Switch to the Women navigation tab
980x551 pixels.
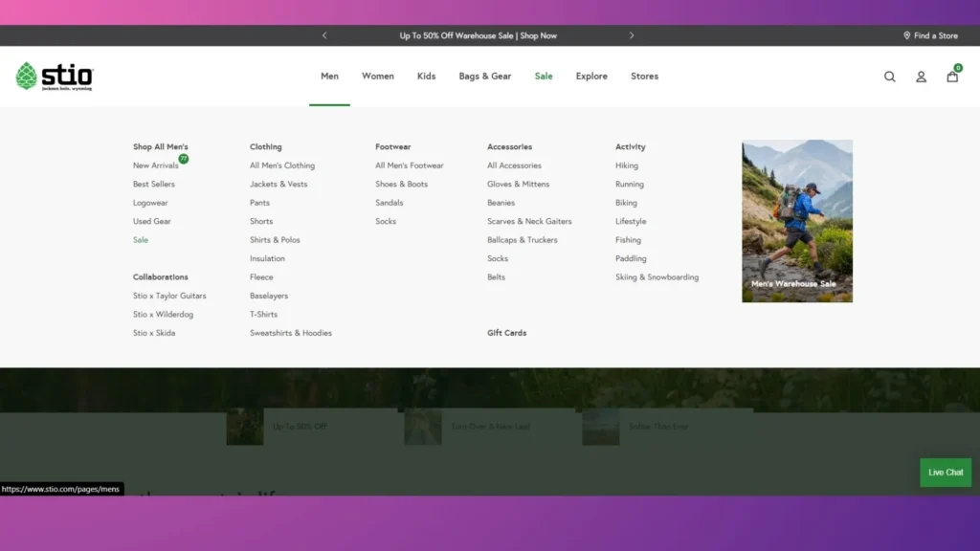click(378, 77)
